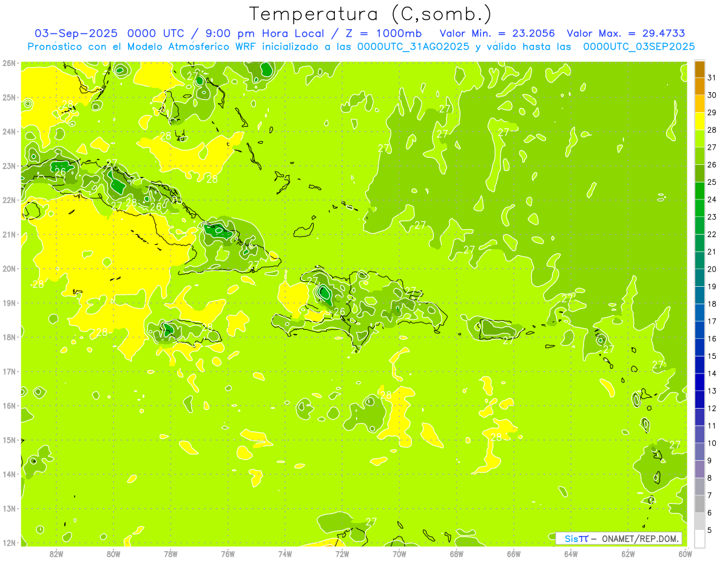This screenshot has height=562, width=728.
Task: Pick the green colorbar segment between 23 and 24
Action: tap(699, 208)
